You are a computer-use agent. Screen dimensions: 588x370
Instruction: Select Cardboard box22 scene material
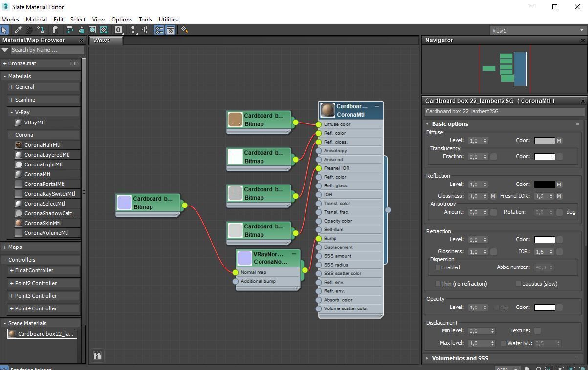point(42,334)
